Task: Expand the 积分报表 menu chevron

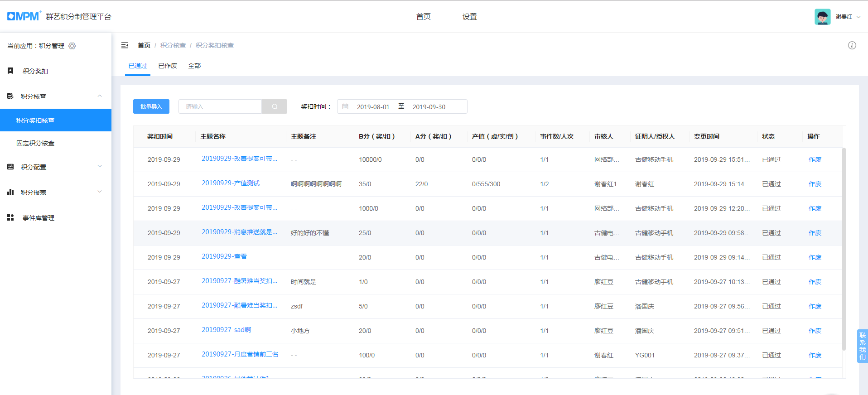Action: pyautogui.click(x=100, y=192)
